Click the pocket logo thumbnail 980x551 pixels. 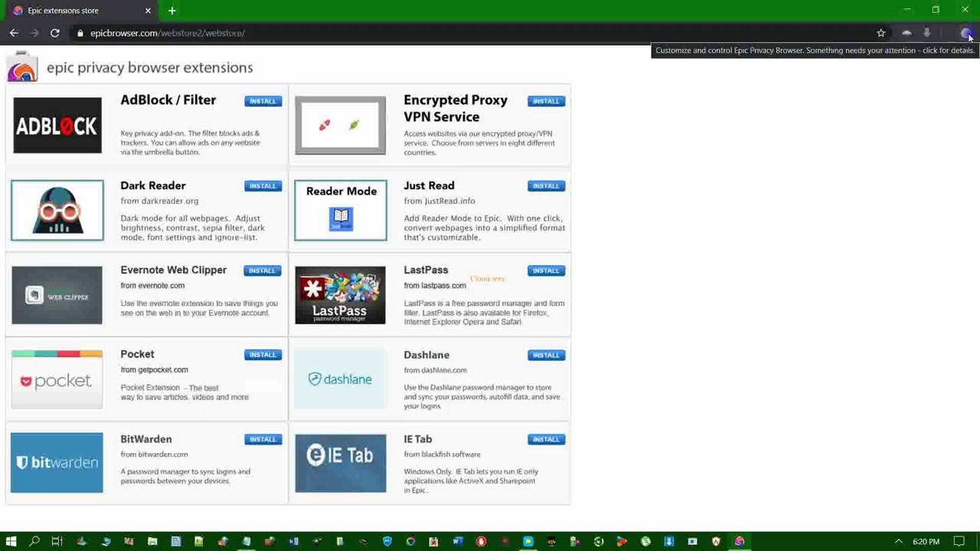coord(57,380)
